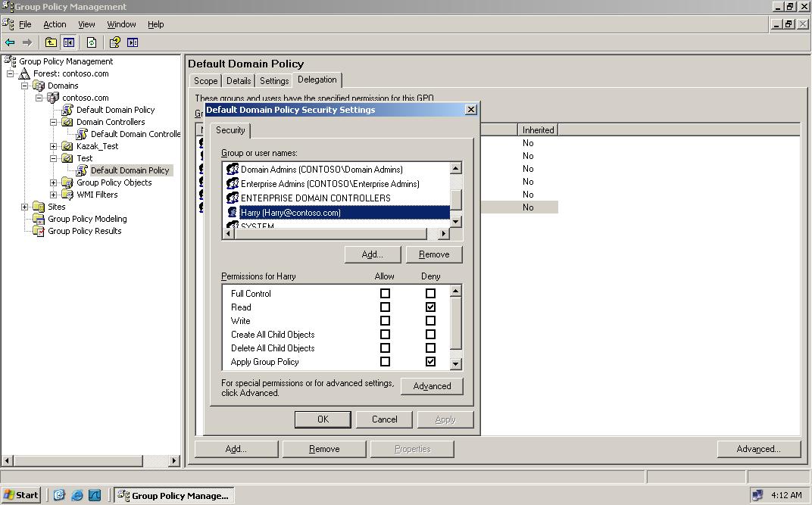Click the network icon in system tray
The width and height of the screenshot is (812, 505).
757,495
